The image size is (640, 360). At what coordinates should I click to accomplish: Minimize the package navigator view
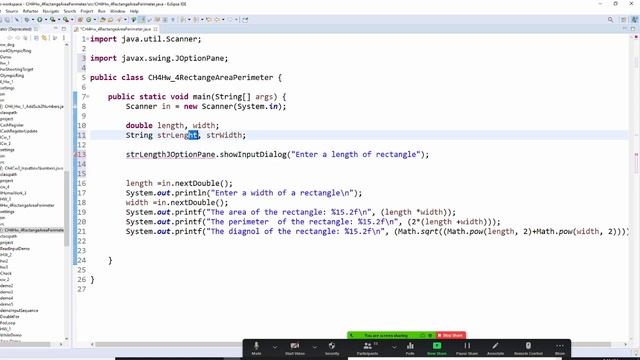56,29
